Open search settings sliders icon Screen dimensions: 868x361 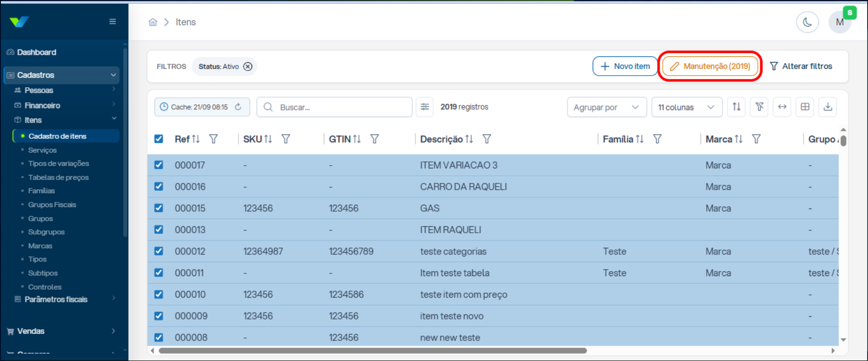(x=425, y=107)
